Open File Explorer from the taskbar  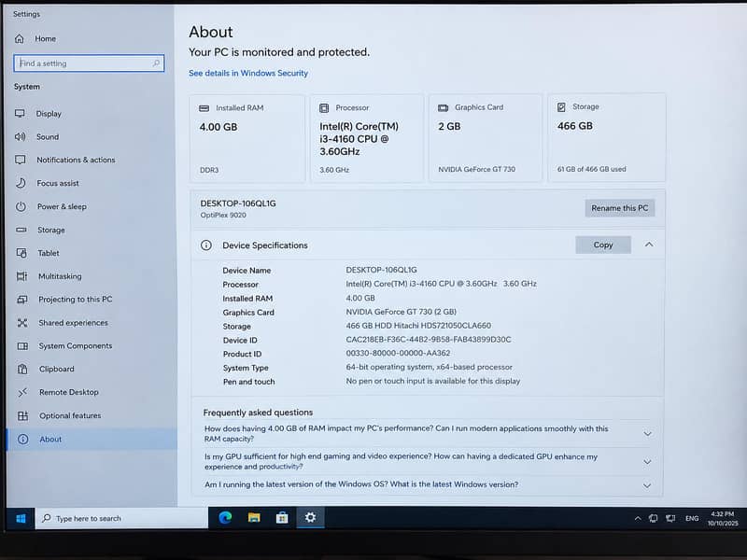(x=254, y=518)
